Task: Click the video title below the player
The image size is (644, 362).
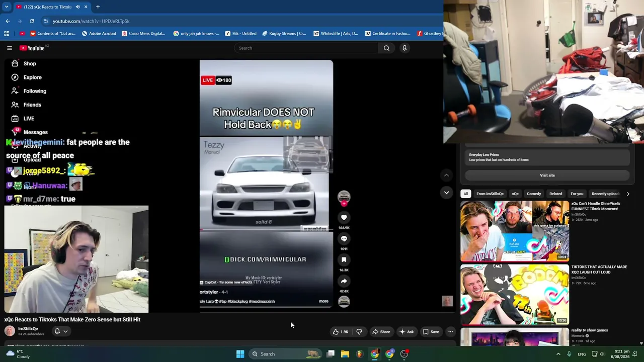Action: [72, 319]
